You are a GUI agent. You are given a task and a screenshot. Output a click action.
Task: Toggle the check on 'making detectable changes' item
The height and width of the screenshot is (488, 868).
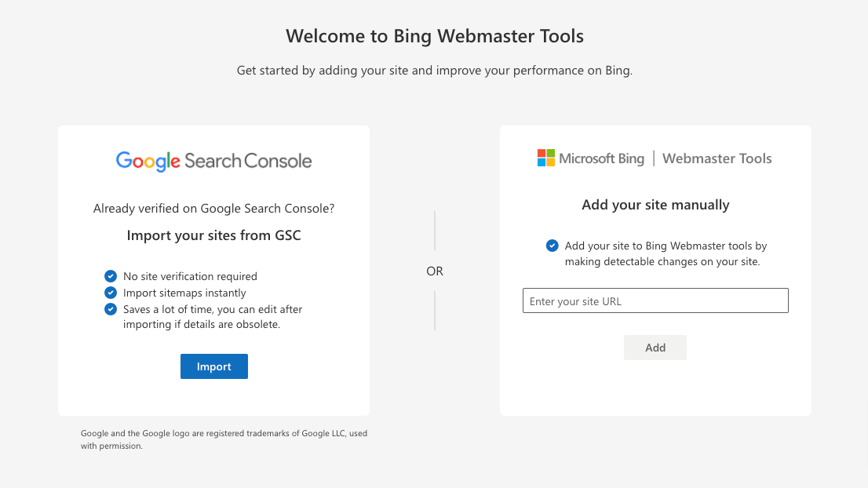[x=552, y=246]
